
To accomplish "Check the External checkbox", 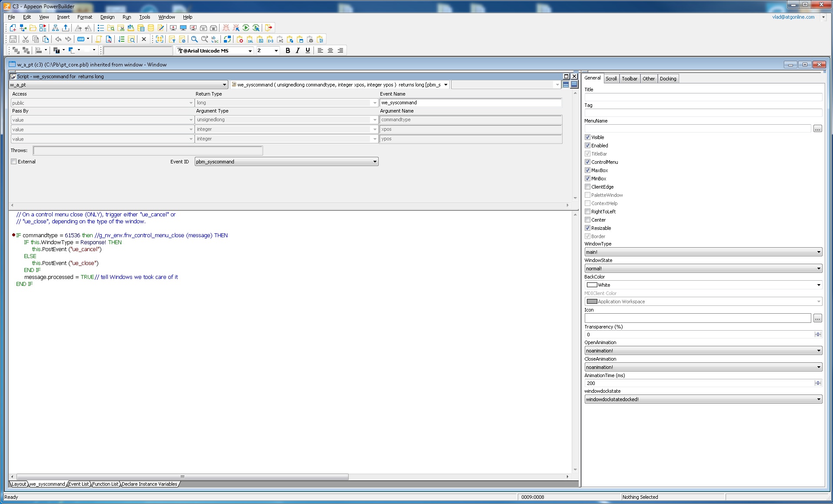I will pyautogui.click(x=14, y=162).
